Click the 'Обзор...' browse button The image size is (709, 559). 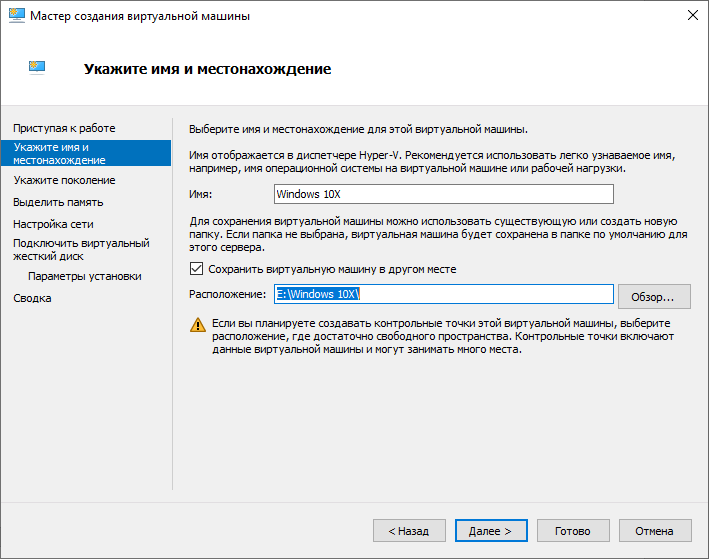tap(654, 296)
